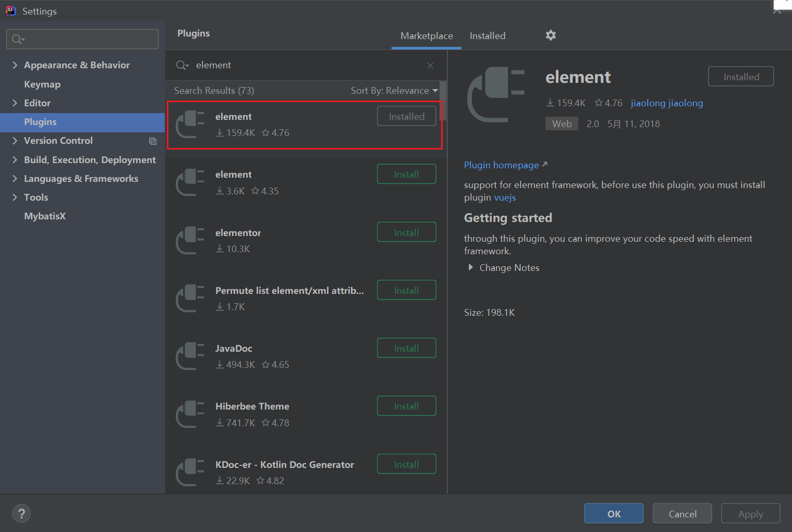The height and width of the screenshot is (532, 792).
Task: Click the 5月 11, 2018 release date
Action: click(x=633, y=124)
